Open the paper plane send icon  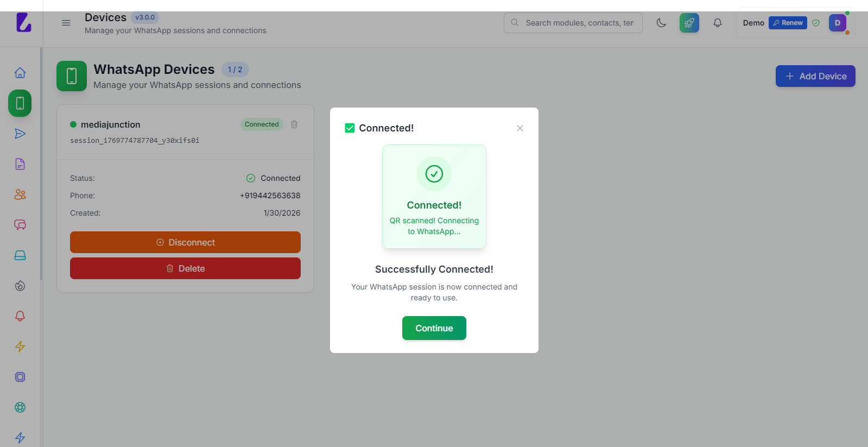(x=20, y=134)
